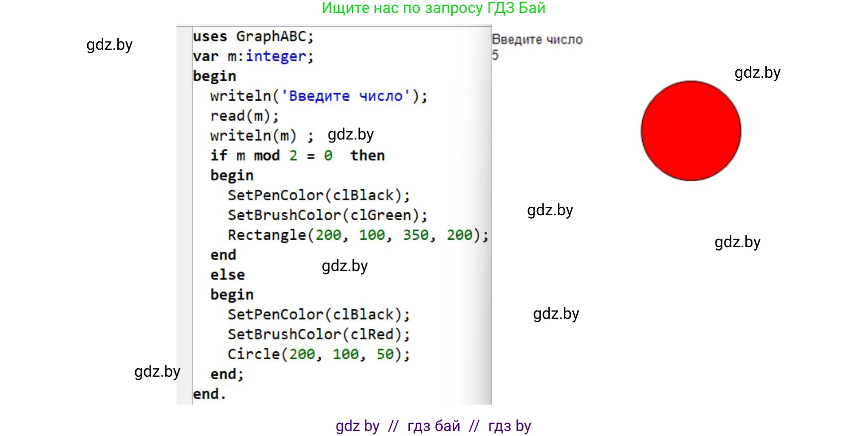Click the 'then' keyword

coord(367,155)
